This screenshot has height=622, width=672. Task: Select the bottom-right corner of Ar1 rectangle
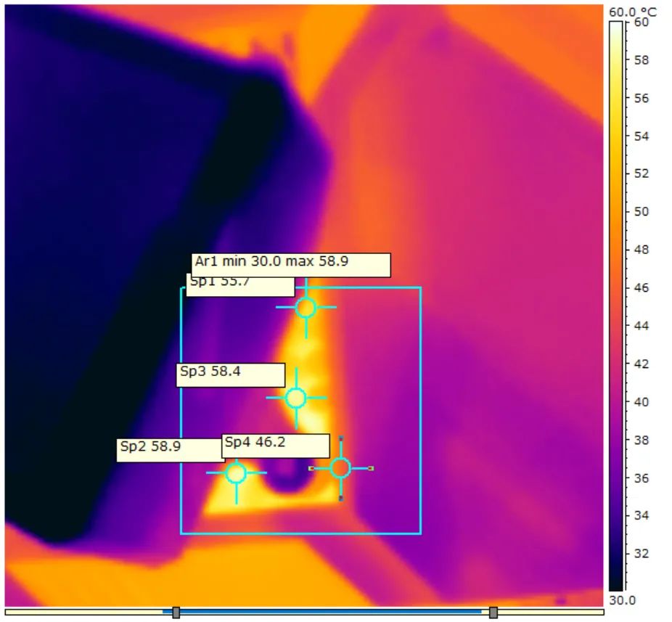coord(421,533)
